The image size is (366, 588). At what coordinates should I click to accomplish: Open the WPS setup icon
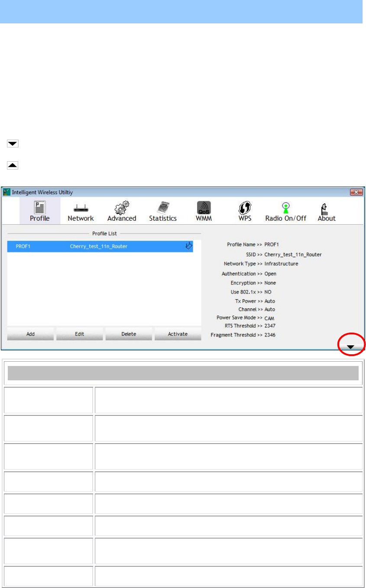[x=245, y=211]
